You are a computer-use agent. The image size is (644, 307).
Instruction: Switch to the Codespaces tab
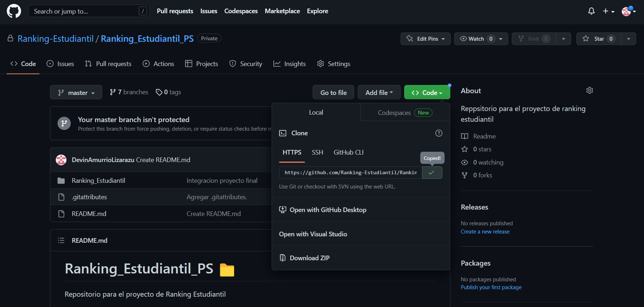point(405,112)
